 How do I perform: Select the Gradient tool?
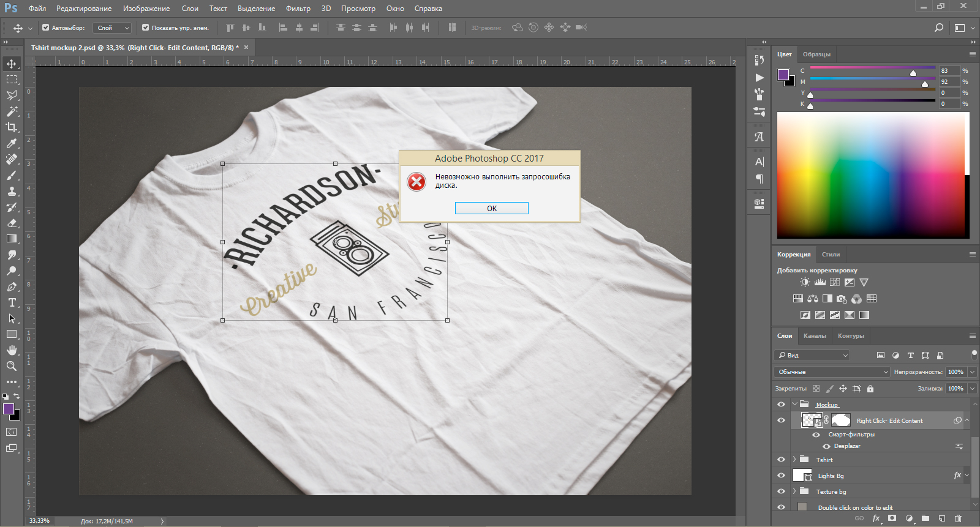tap(12, 239)
